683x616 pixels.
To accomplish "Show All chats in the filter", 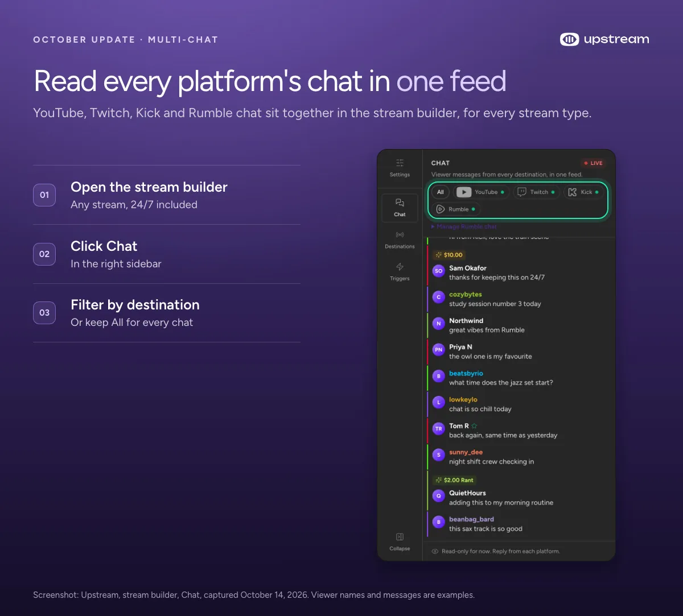I will tap(441, 192).
